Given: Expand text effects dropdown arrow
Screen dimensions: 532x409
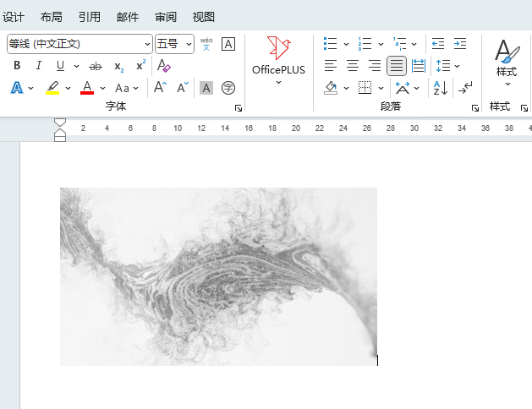Looking at the screenshot, I should click(31, 88).
